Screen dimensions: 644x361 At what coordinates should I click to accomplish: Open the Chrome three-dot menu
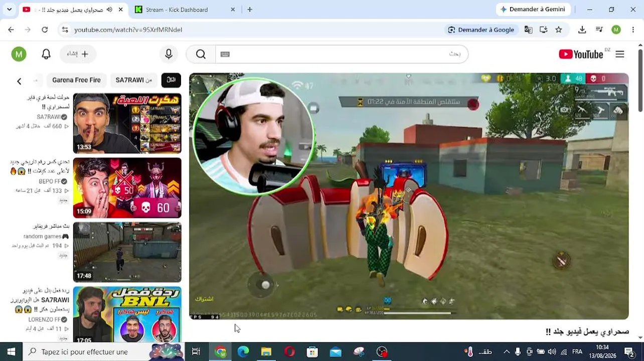pos(633,30)
